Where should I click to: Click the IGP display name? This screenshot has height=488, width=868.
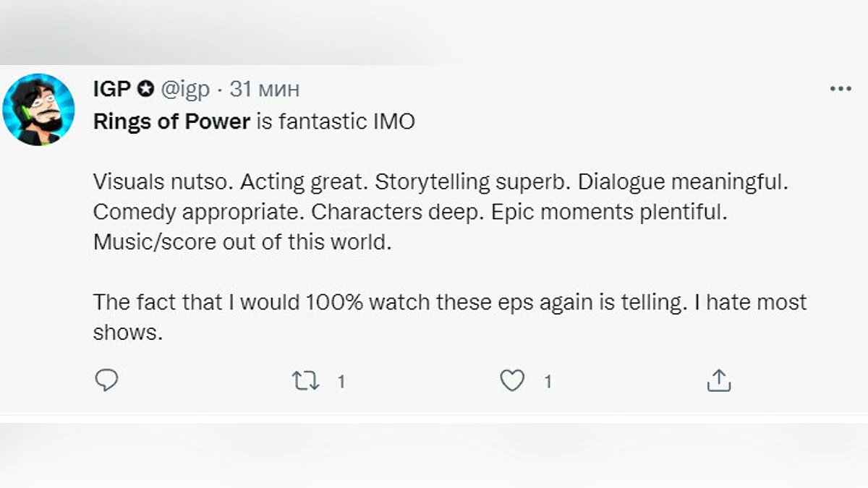(x=111, y=89)
